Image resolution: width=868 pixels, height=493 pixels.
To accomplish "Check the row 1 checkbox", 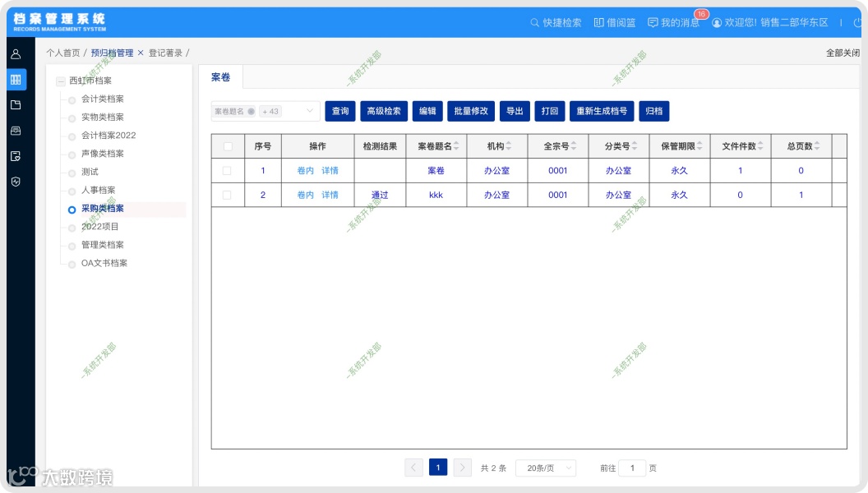I will click(227, 171).
